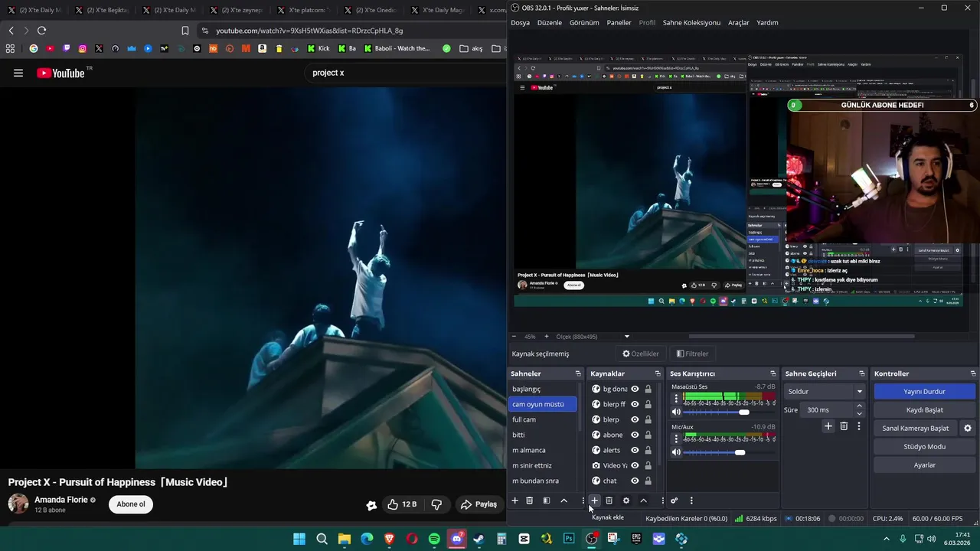The height and width of the screenshot is (551, 980).
Task: Add a new scene in Sahneler panel
Action: coord(515,500)
